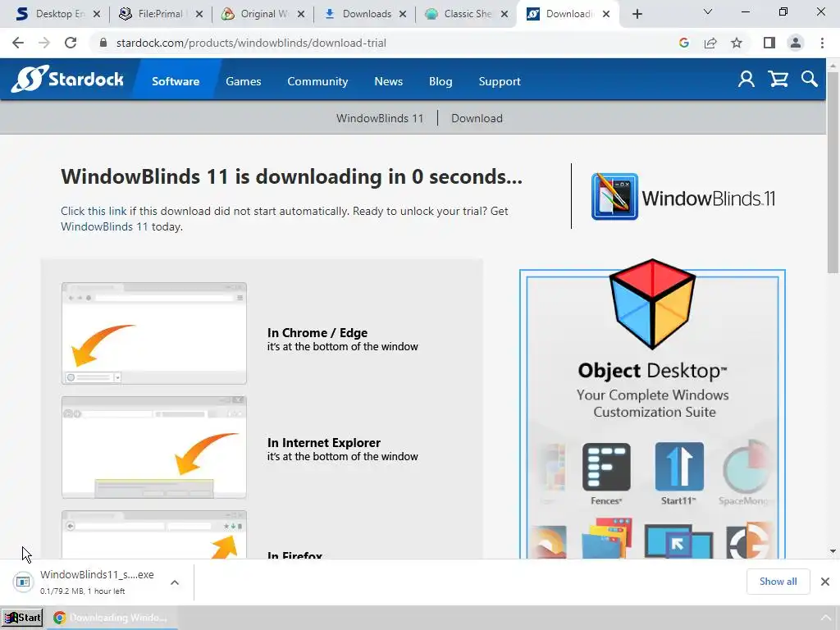
Task: Go to the News page
Action: (388, 81)
